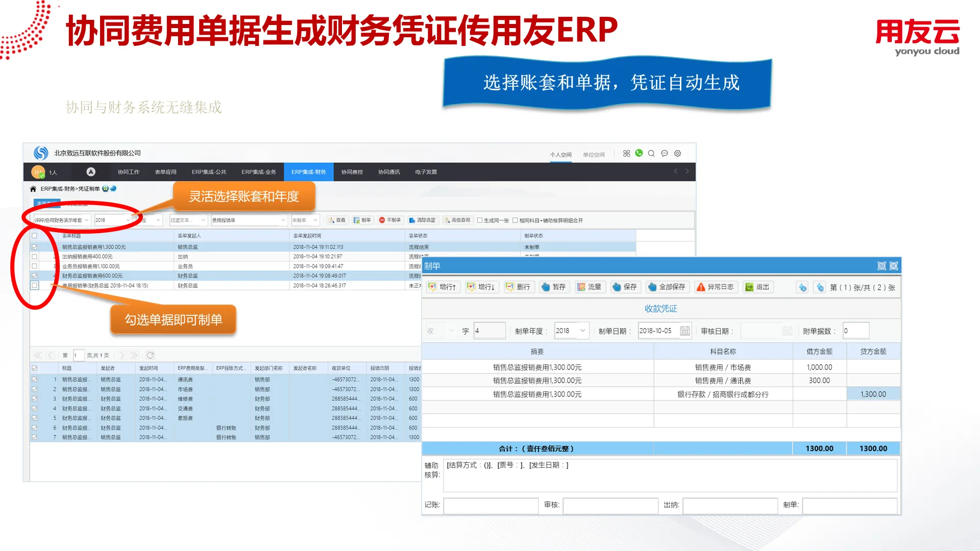The image size is (980, 551).
Task: Uncheck the 销售总监报销费用1,300.00元 row checkbox
Action: [35, 247]
